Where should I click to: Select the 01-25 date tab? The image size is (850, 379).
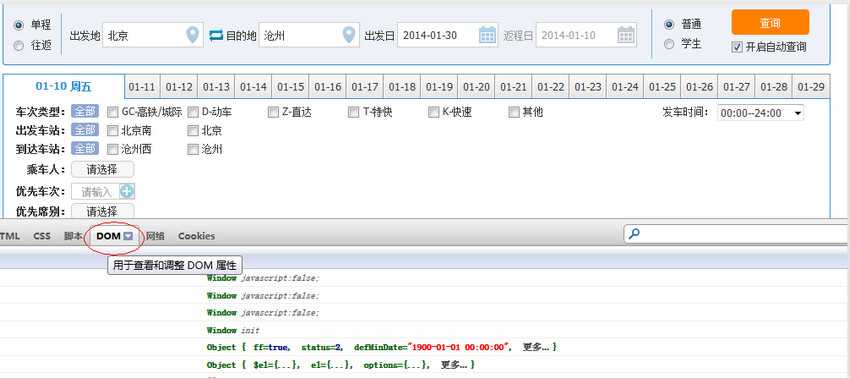coord(662,87)
